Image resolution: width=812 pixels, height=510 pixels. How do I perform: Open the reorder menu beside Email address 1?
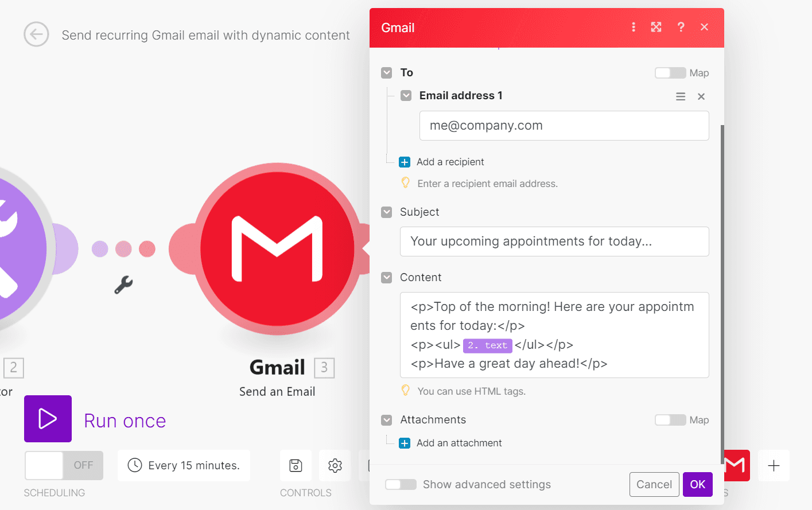681,96
